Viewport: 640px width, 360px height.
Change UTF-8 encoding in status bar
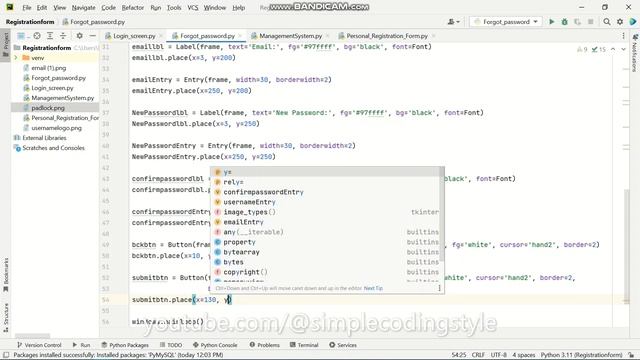(x=498, y=355)
